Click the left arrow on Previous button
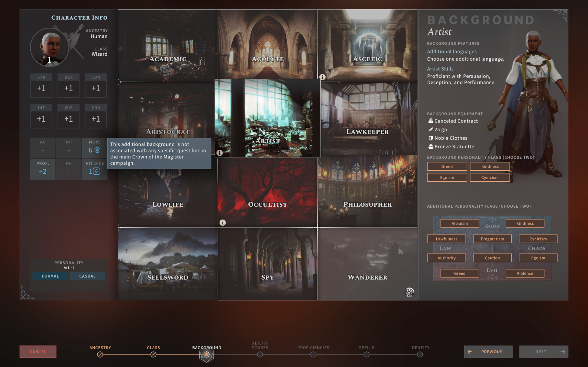Screen dimensions: 588x367 [x=470, y=352]
